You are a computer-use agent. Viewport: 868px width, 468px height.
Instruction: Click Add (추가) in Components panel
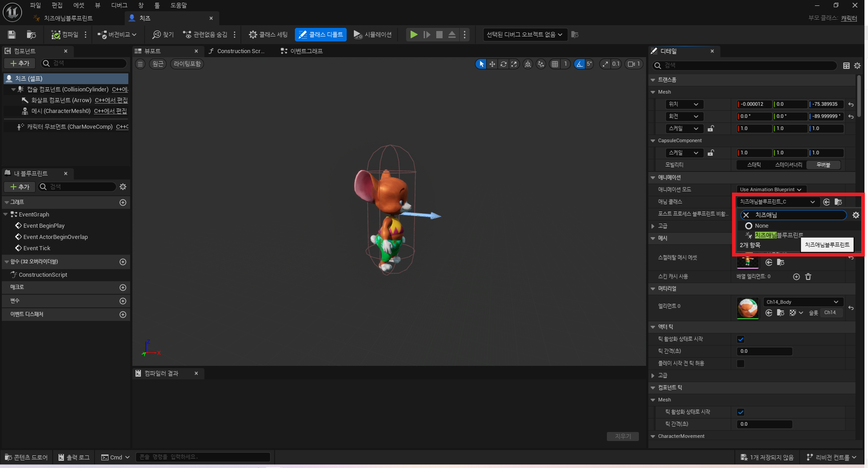coord(20,63)
